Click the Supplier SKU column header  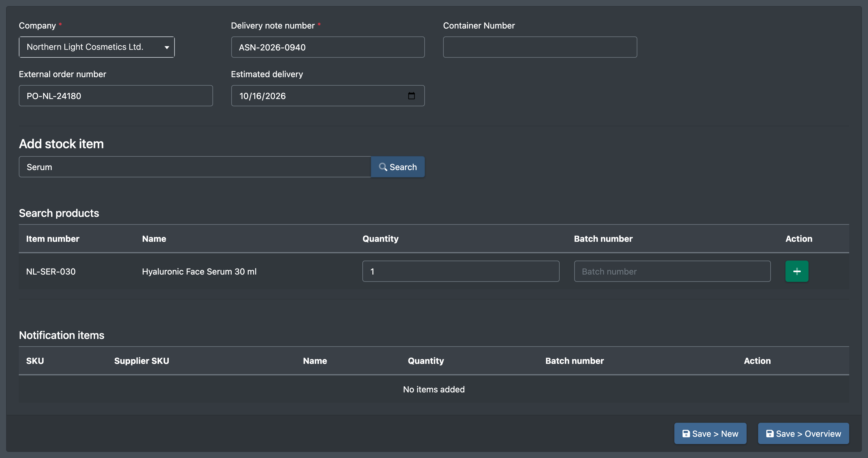[141, 361]
